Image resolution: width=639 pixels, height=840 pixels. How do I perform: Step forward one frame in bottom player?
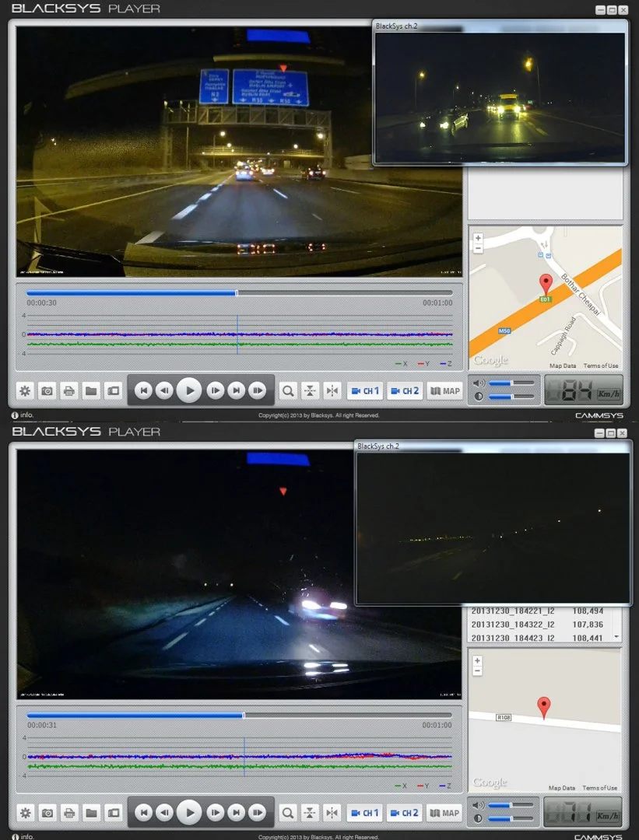pos(215,813)
